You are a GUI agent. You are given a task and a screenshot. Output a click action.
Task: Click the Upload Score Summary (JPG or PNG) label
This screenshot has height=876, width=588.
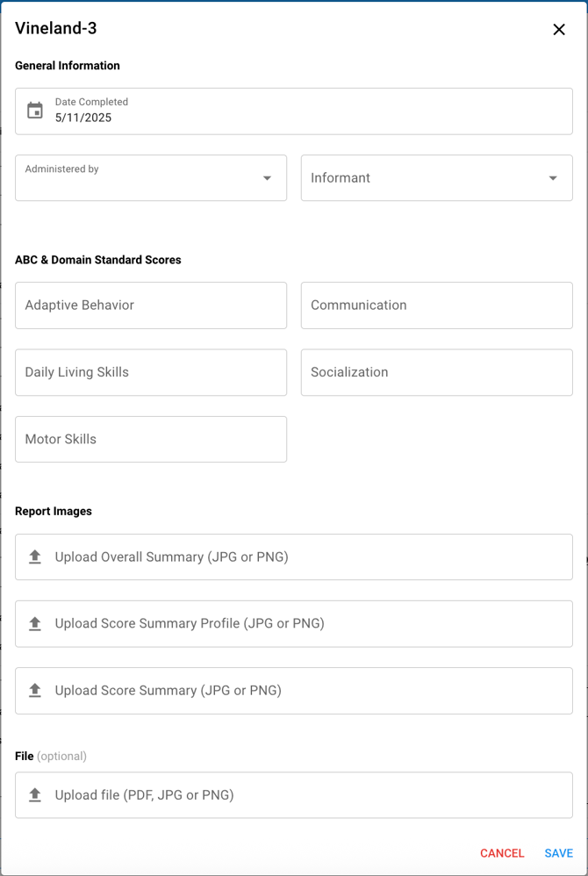168,690
